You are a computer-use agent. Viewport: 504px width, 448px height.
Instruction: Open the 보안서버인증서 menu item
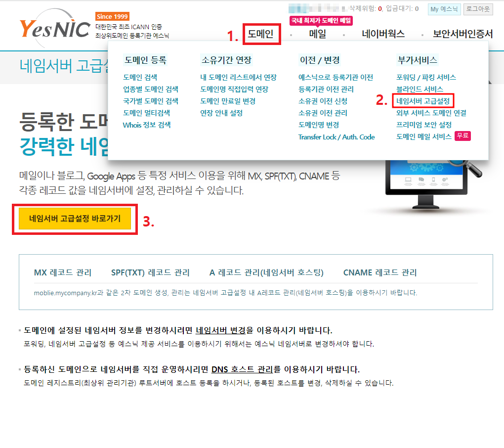(x=462, y=34)
